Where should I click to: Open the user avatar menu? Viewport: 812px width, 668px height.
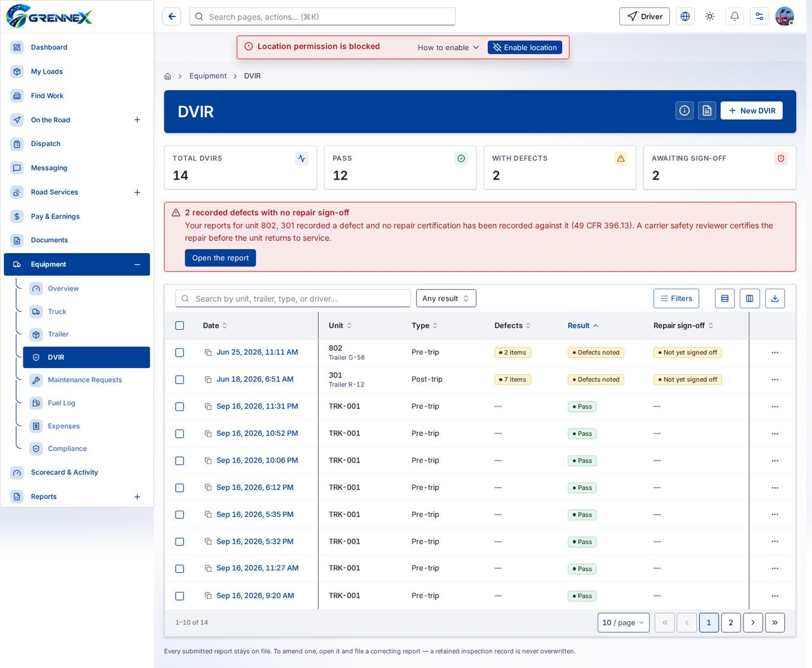(x=785, y=16)
